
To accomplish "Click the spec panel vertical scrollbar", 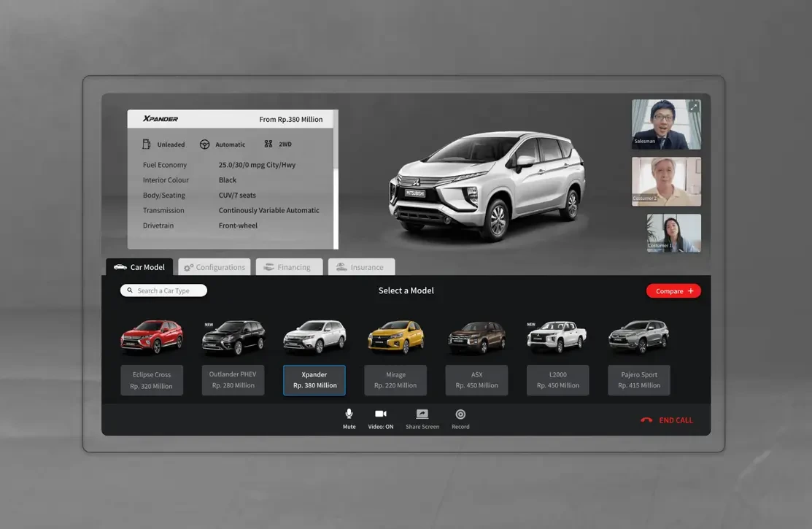I will point(336,179).
